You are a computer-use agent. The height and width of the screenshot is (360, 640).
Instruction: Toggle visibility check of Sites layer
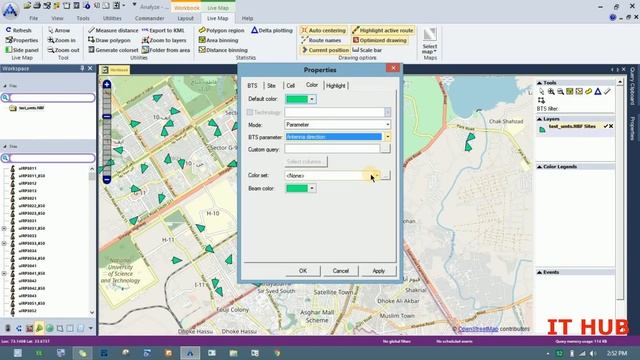606,127
